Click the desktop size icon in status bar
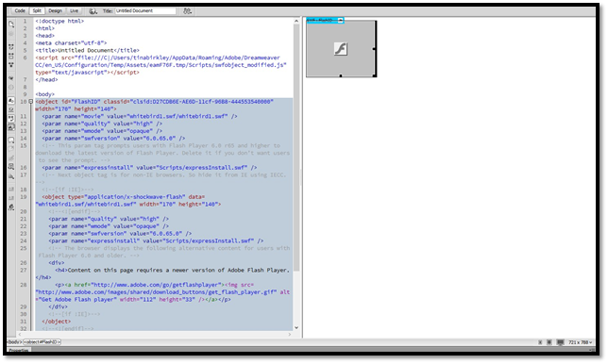This screenshot has width=608, height=364. [x=560, y=342]
